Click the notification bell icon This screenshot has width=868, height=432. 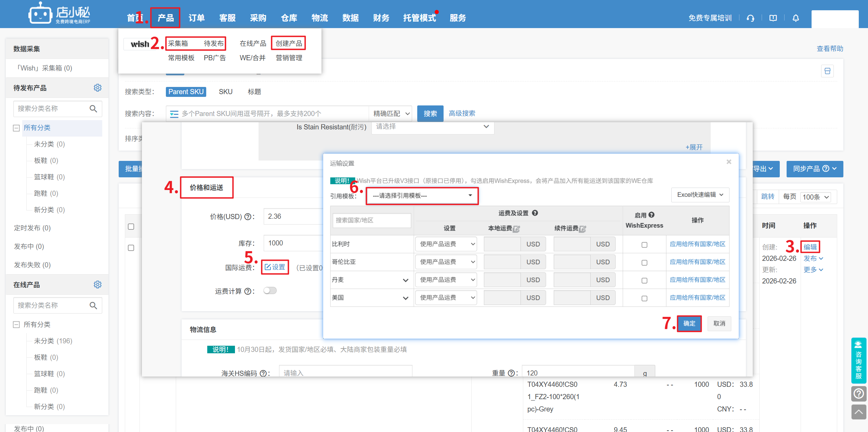coord(795,18)
